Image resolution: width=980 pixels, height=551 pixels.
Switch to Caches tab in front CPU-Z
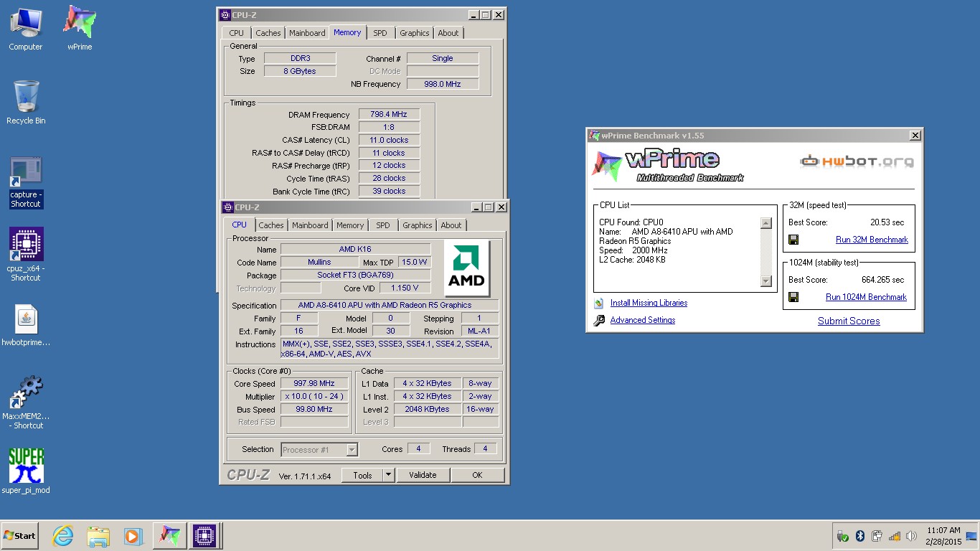tap(271, 225)
